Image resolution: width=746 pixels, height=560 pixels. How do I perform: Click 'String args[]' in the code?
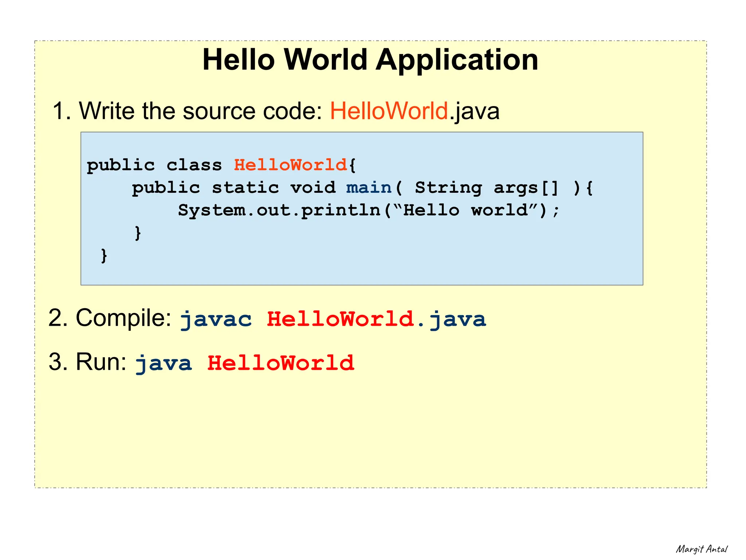click(x=487, y=188)
